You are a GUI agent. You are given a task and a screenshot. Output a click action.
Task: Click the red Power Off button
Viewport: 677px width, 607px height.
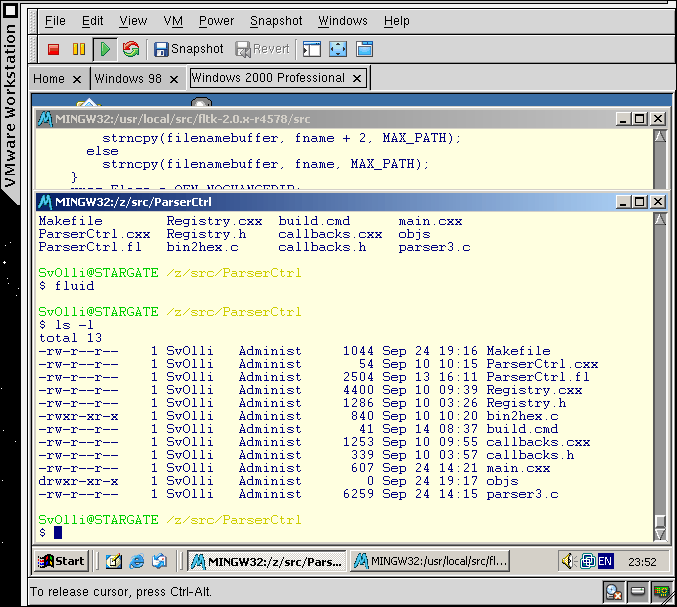pos(54,49)
